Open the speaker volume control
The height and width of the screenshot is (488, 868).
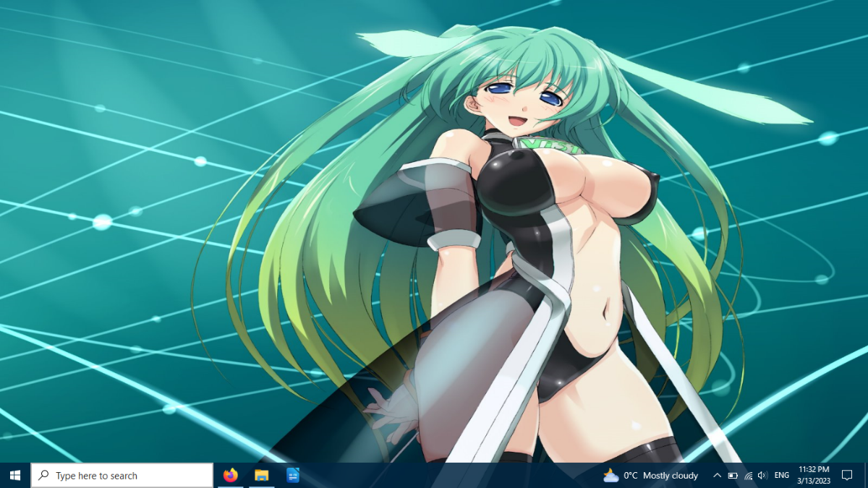coord(762,476)
